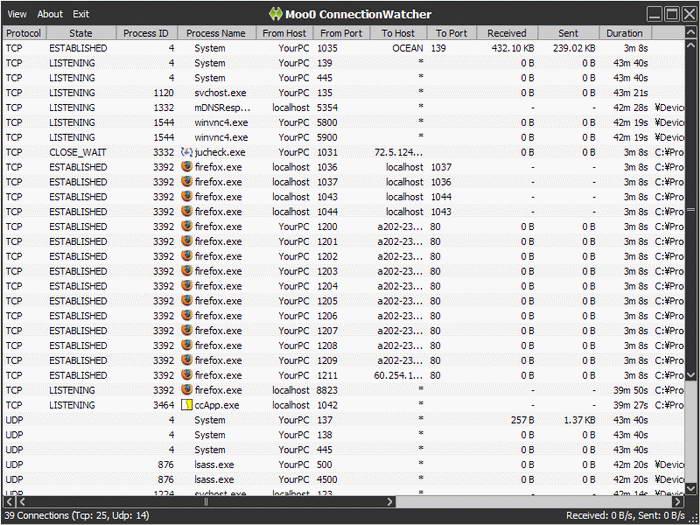Click Firefox icon on port 1211 row

187,375
